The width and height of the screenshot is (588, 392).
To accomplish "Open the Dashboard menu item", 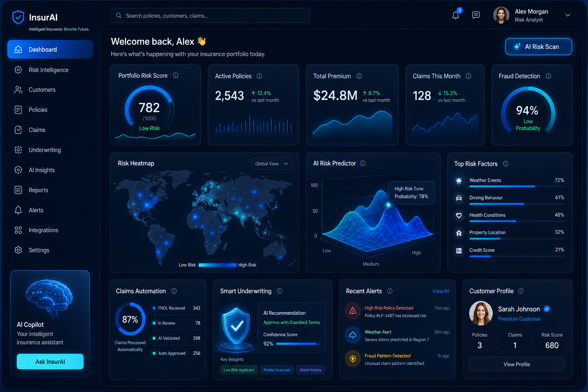I will [50, 49].
